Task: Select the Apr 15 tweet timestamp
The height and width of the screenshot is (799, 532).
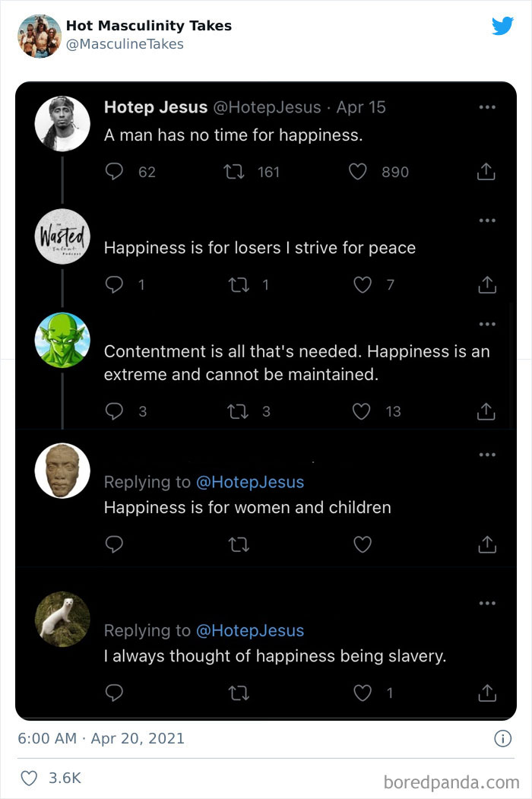Action: 361,107
